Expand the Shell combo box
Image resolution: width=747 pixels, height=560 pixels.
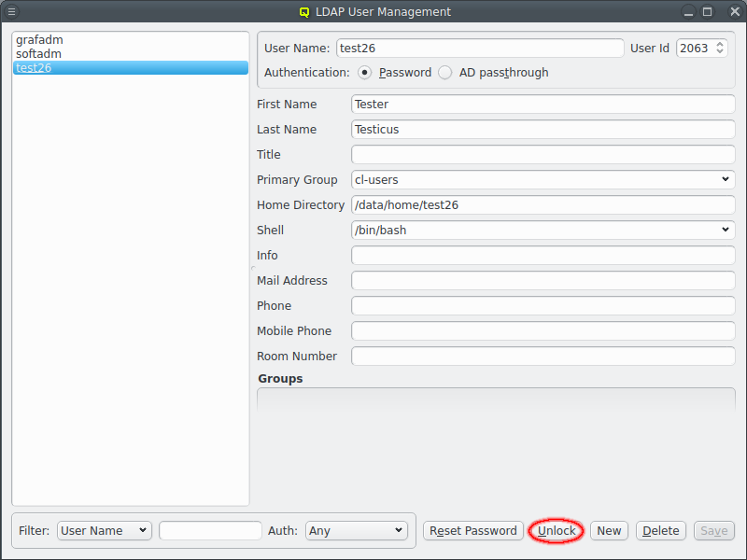pos(543,230)
